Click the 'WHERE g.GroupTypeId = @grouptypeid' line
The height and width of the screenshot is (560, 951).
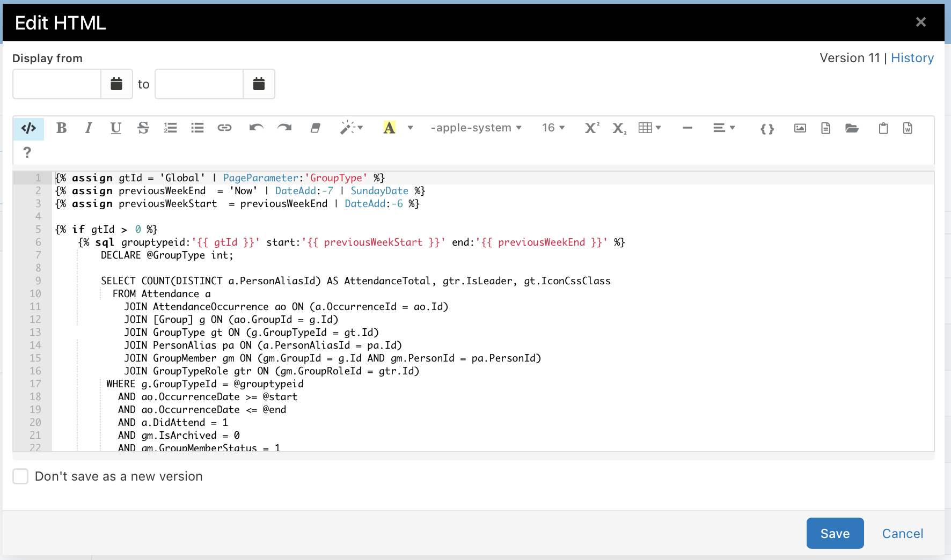pos(205,384)
